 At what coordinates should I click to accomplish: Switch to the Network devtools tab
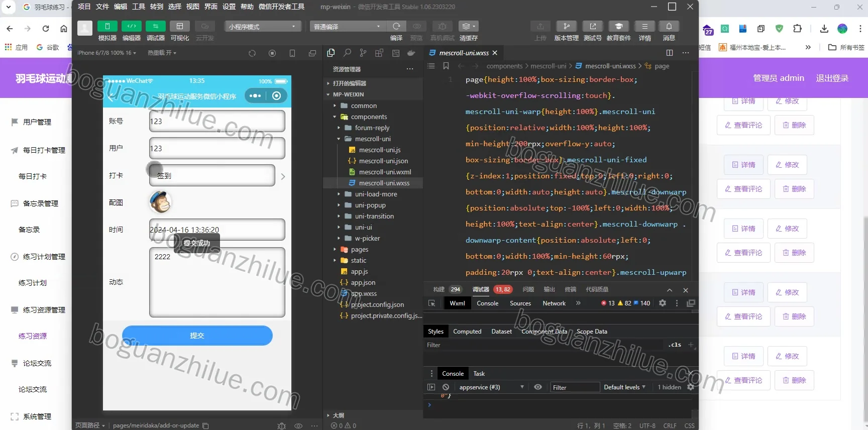554,303
